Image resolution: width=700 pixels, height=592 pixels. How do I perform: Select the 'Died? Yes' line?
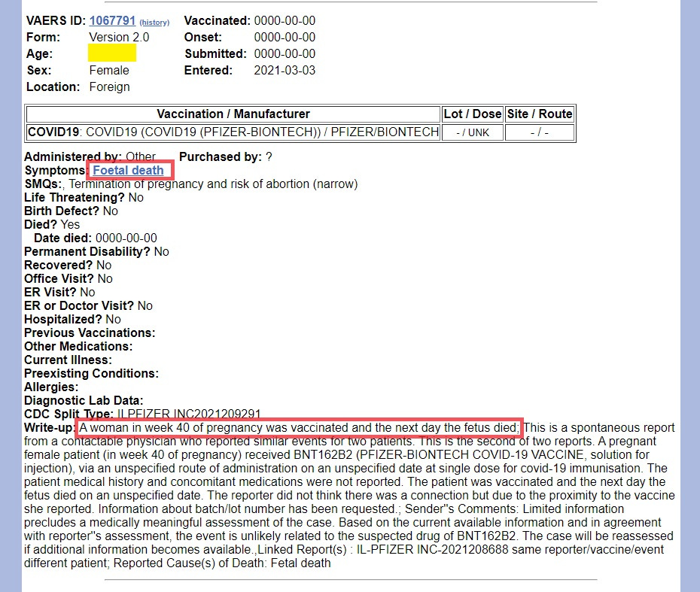pyautogui.click(x=52, y=224)
